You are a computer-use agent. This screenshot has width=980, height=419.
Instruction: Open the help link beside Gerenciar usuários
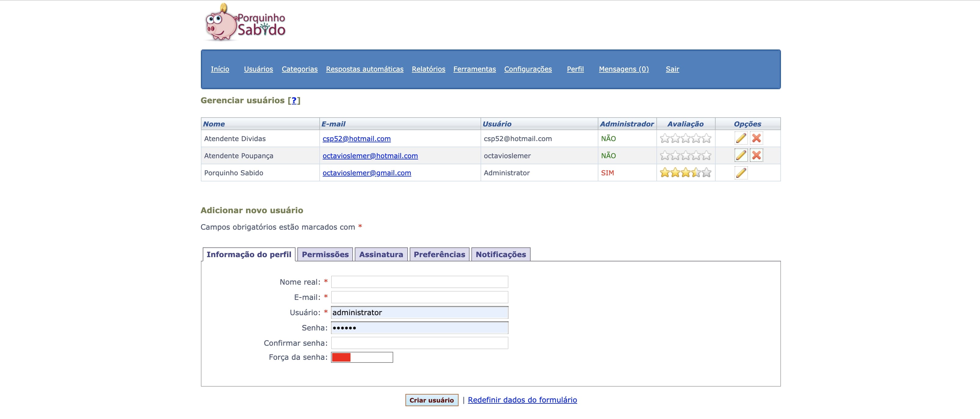[x=294, y=100]
